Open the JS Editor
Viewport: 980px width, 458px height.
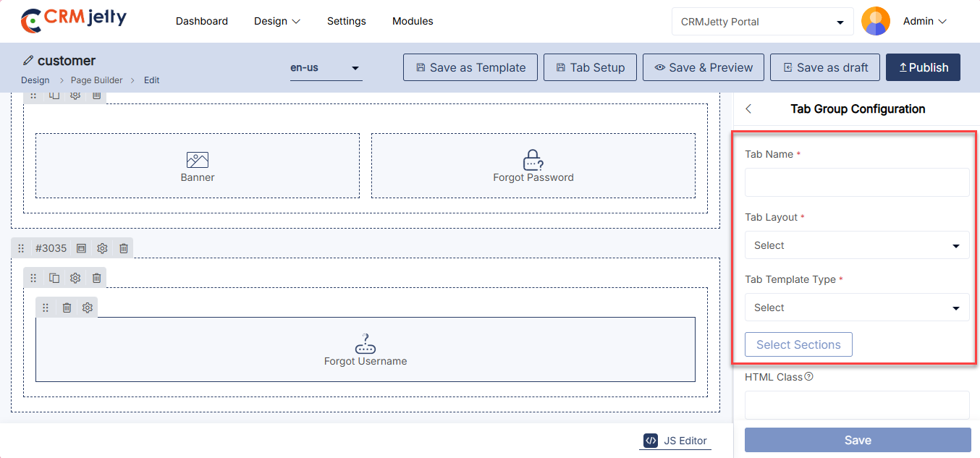[675, 441]
